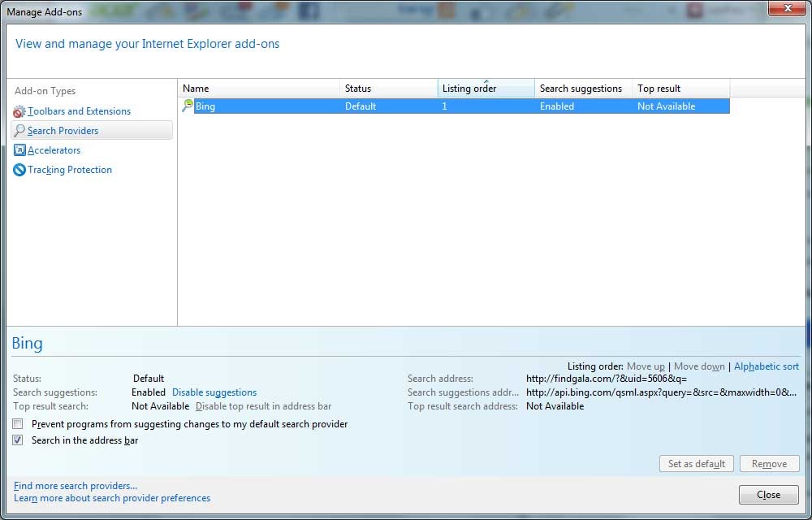Click the findgala.com search address text
Screen dimensions: 812x520
click(607, 379)
